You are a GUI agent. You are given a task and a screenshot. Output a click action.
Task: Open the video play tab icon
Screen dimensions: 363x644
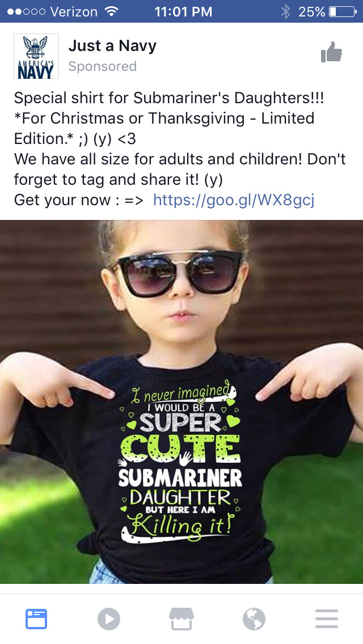(x=109, y=619)
